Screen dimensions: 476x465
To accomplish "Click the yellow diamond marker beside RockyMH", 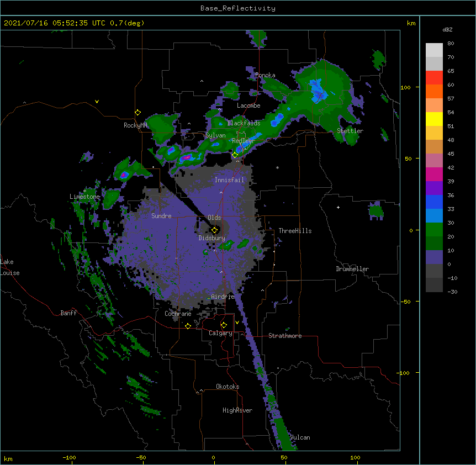I will tap(138, 113).
